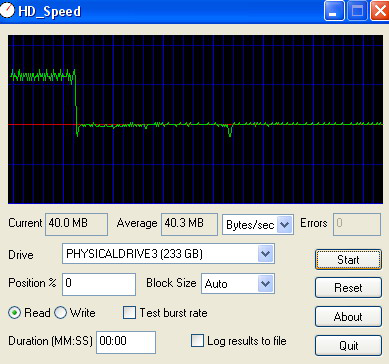Click the HD_Speed gauge icon in title bar
389x364 pixels.
7,10
